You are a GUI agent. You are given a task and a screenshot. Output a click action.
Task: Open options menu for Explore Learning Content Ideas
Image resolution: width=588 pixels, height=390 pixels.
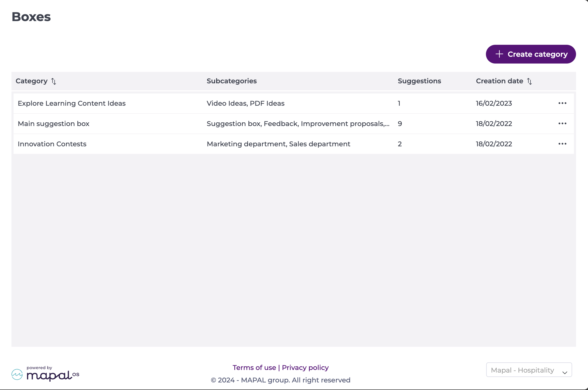tap(562, 103)
